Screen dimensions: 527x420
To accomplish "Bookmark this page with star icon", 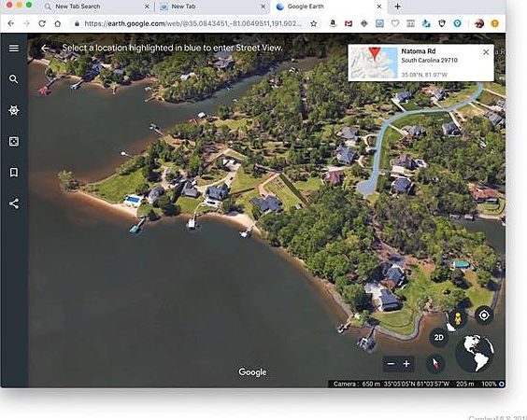I will click(314, 23).
